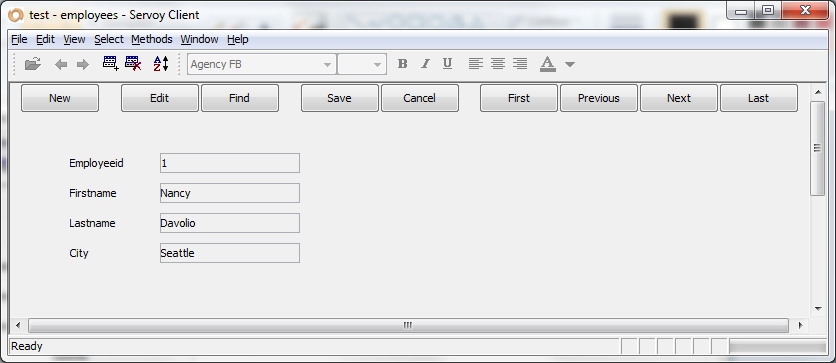Click the City field containing Seattle

tap(230, 253)
